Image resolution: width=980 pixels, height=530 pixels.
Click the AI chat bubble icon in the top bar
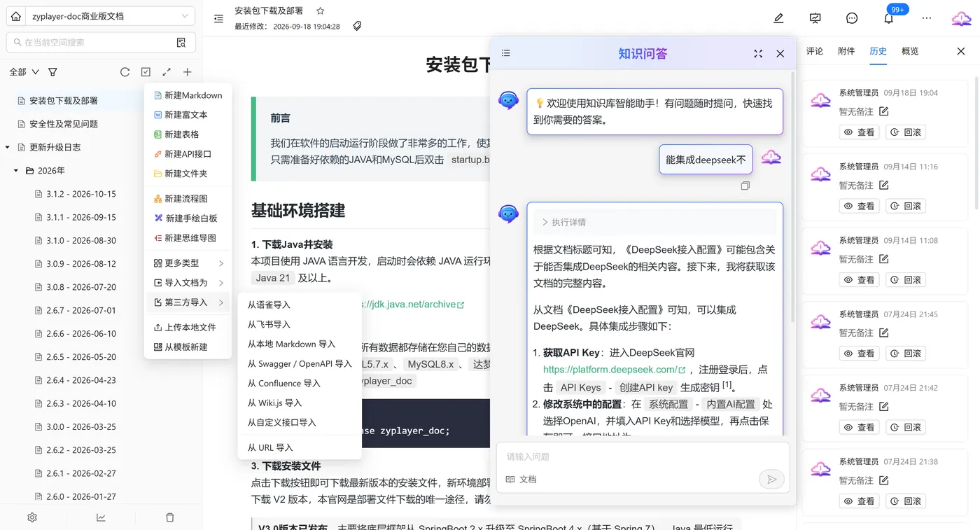pos(852,18)
